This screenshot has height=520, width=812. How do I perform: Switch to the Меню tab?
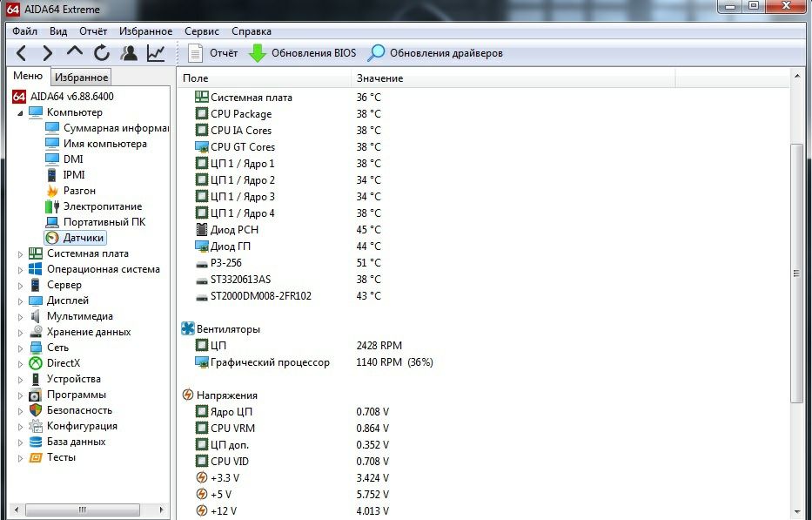[x=28, y=76]
